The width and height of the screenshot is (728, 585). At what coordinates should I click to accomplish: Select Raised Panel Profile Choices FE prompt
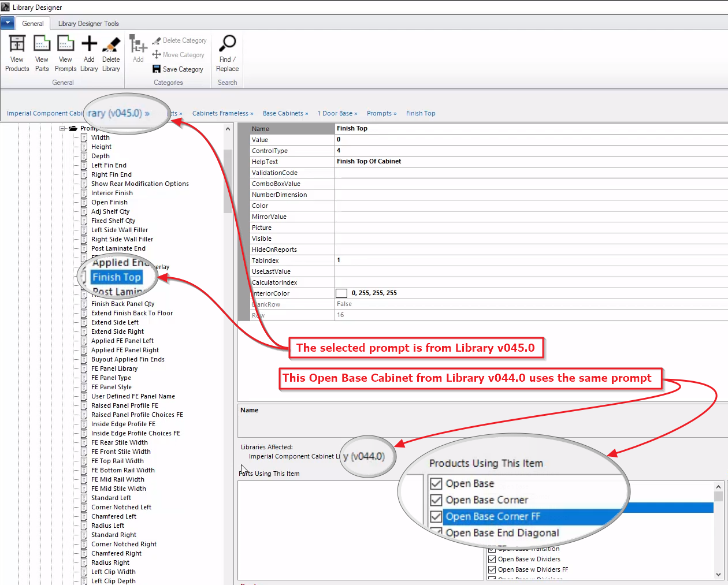click(x=137, y=415)
